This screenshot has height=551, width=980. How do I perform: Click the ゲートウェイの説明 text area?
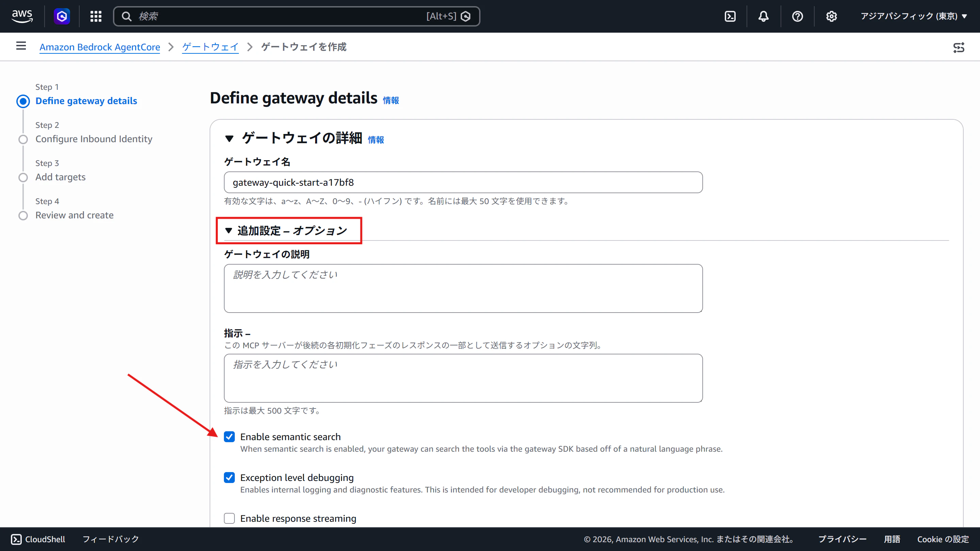click(463, 288)
